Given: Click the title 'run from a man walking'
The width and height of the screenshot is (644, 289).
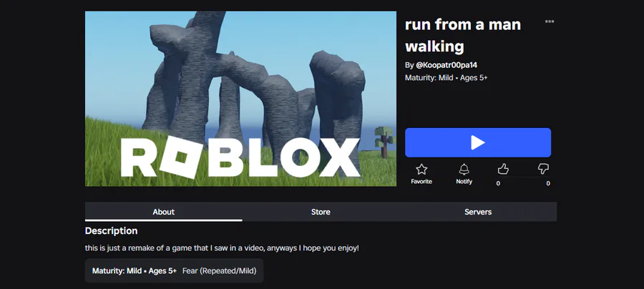Looking at the screenshot, I should (x=463, y=35).
